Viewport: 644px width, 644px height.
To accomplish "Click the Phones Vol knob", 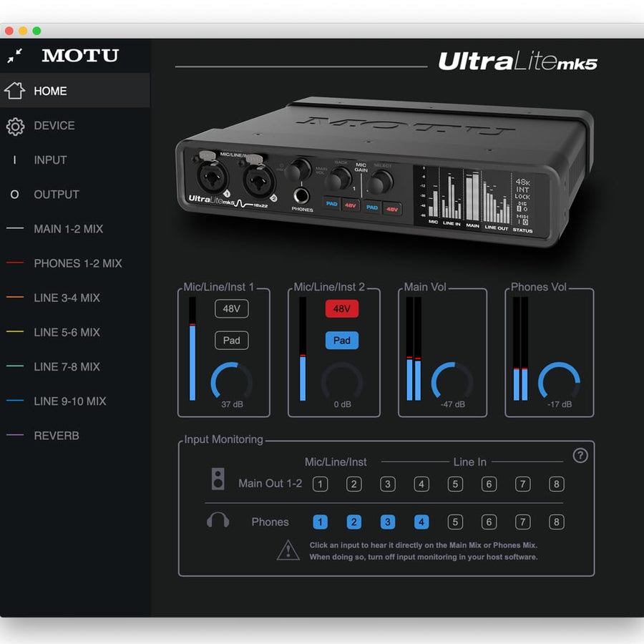I will pos(559,381).
